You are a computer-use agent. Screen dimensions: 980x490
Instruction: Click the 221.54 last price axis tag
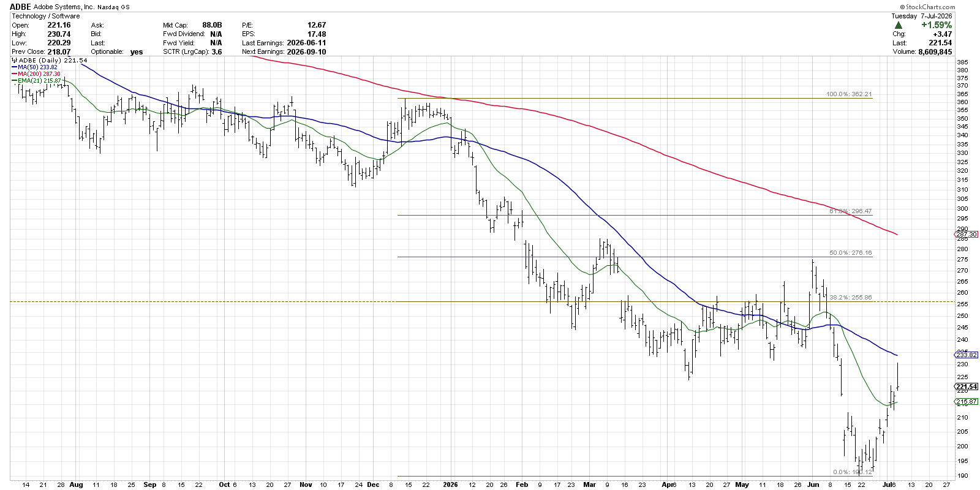click(967, 387)
